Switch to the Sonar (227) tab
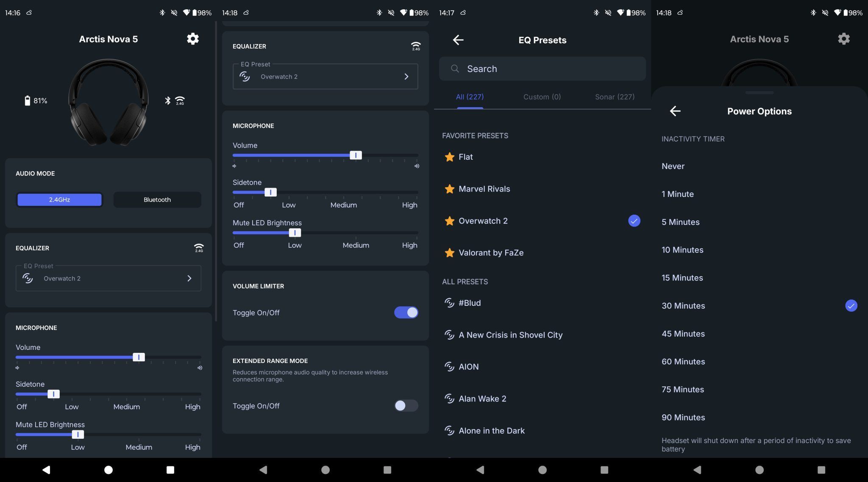This screenshot has width=868, height=482. pyautogui.click(x=614, y=97)
